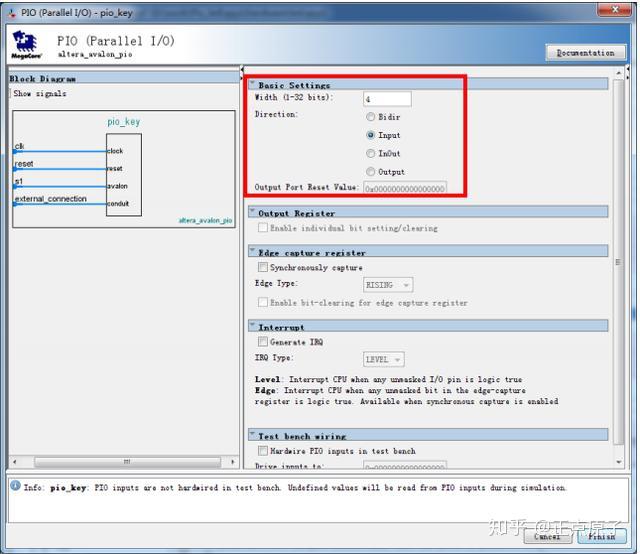Select the Bidir direction radio button
Viewport: 640px width, 554px height.
(x=370, y=117)
